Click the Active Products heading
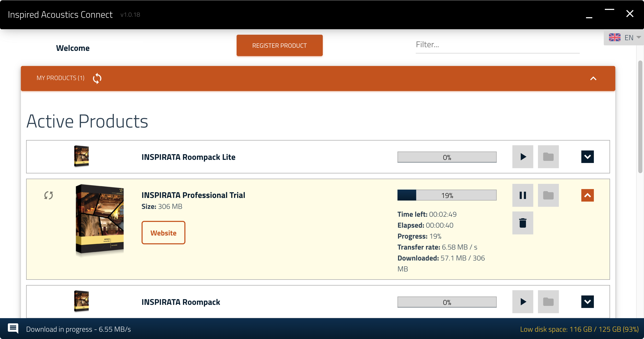The image size is (644, 339). pyautogui.click(x=87, y=121)
